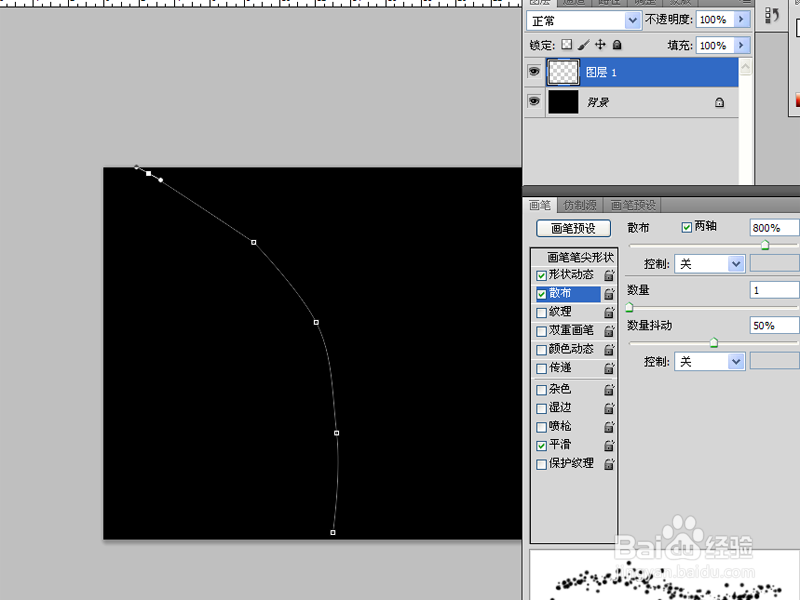This screenshot has width=800, height=600.
Task: Click the 散布 800% input field
Action: click(x=774, y=228)
